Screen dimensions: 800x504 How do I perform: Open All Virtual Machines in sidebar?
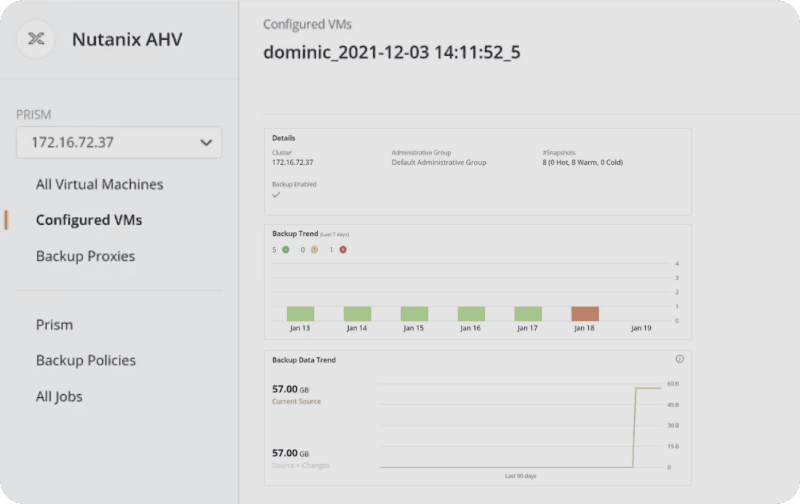click(99, 184)
